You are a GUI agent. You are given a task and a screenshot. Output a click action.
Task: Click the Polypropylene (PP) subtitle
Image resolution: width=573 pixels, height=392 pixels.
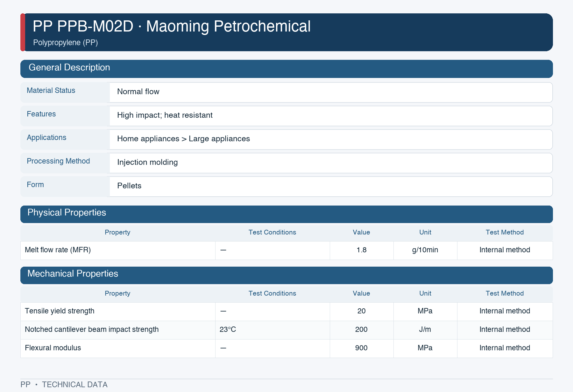pyautogui.click(x=65, y=43)
